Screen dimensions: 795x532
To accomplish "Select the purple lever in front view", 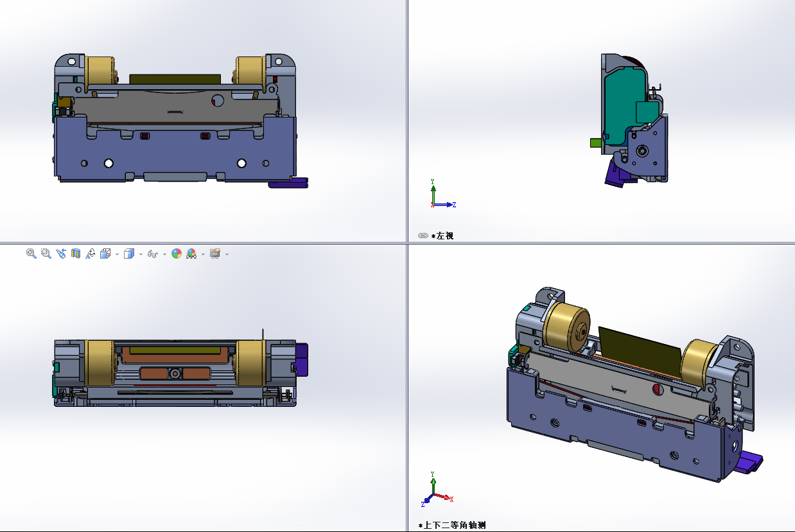I will tap(288, 183).
